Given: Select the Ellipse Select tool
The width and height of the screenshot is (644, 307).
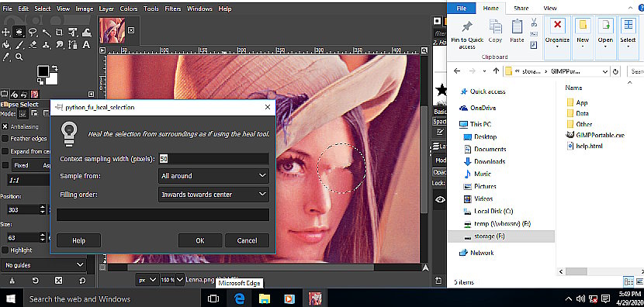Looking at the screenshot, I should [x=19, y=32].
